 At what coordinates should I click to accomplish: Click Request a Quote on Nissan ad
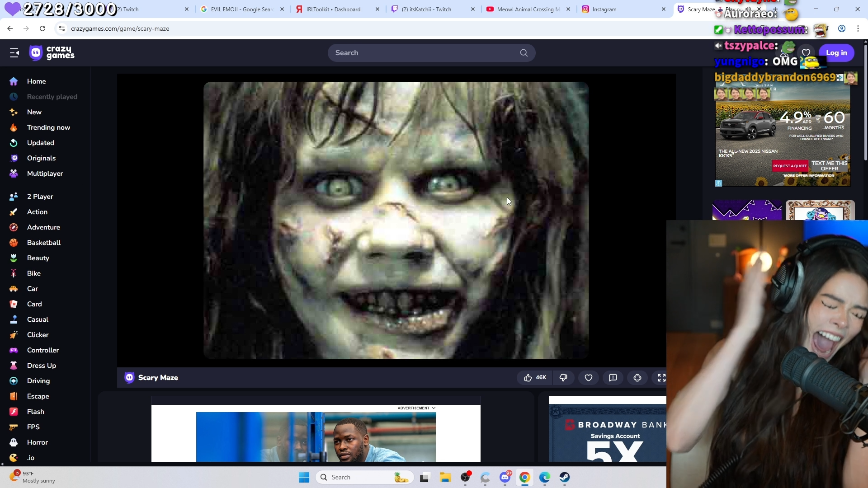click(x=790, y=166)
